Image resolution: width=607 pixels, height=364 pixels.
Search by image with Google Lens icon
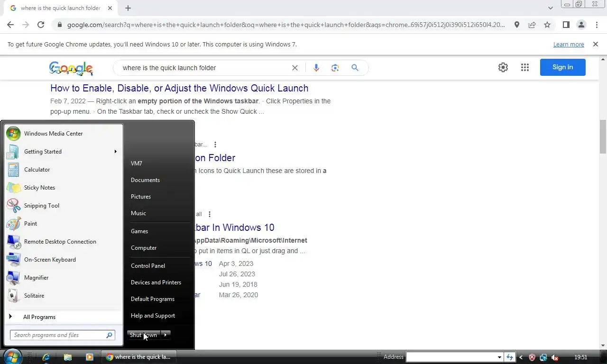click(335, 68)
